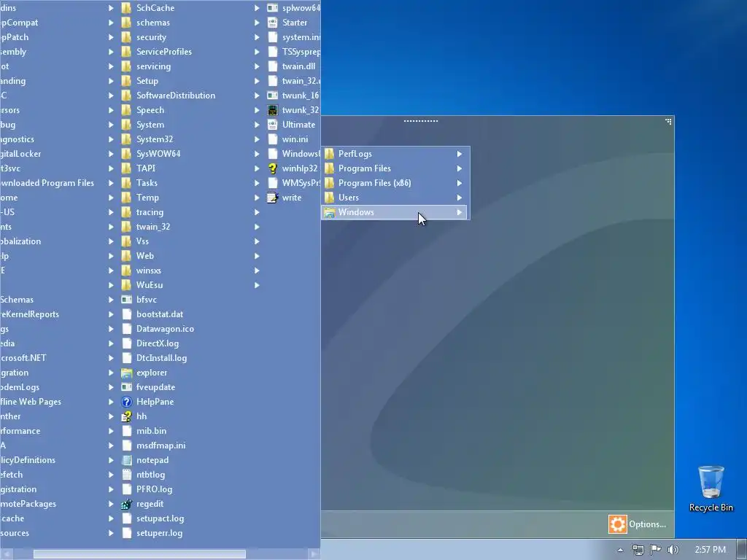Select Program Files menu item
Image resolution: width=747 pixels, height=560 pixels.
(x=395, y=168)
